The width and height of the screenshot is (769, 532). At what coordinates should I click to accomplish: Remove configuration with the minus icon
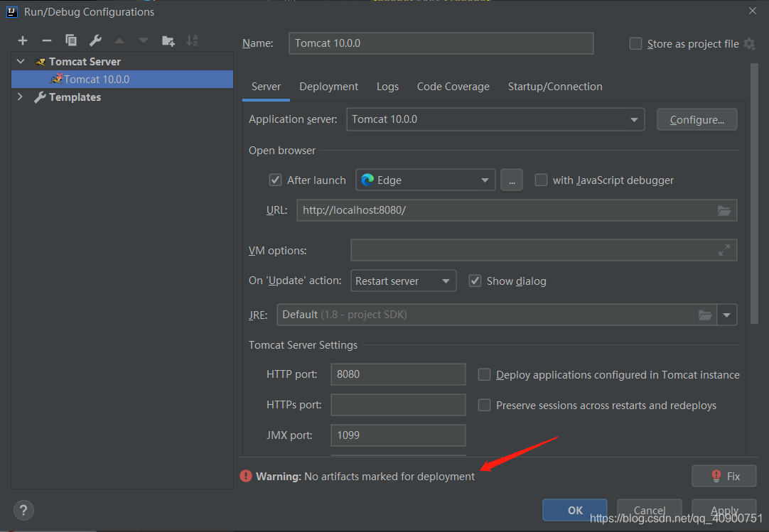click(x=47, y=40)
